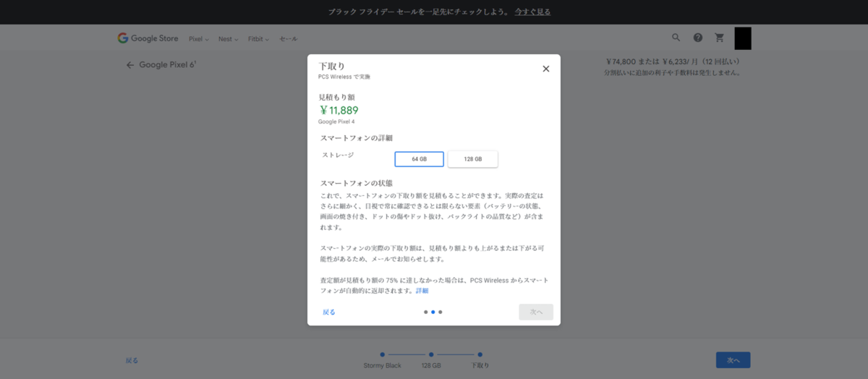868x379 pixels.
Task: Select the 下取り step marker
Action: point(480,354)
